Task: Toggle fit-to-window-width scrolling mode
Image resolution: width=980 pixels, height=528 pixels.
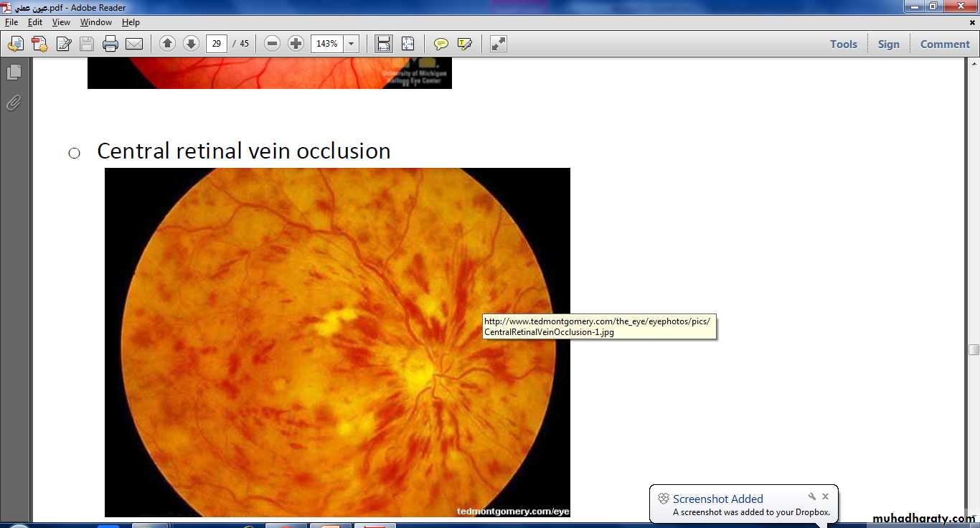Action: coord(384,44)
